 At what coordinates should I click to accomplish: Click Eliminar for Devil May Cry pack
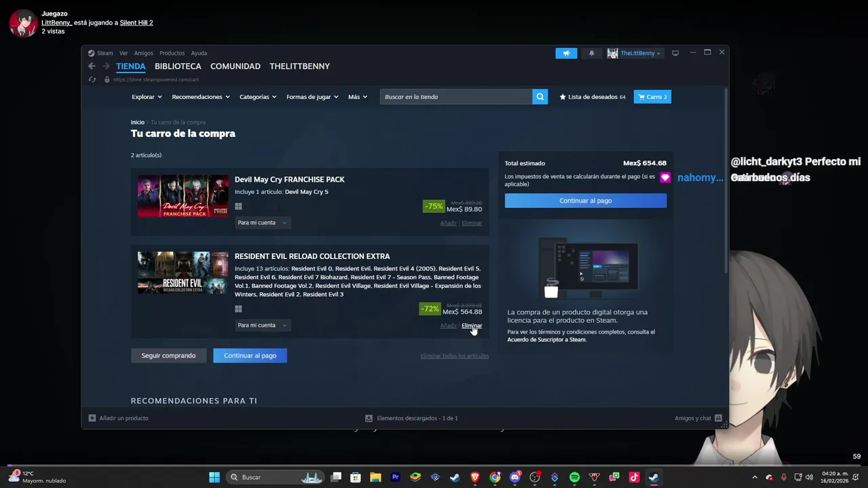tap(472, 223)
